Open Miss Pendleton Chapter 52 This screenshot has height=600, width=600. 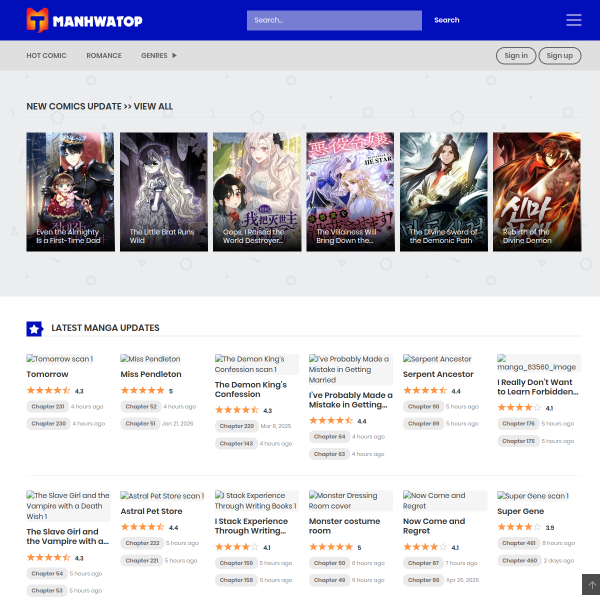point(141,406)
